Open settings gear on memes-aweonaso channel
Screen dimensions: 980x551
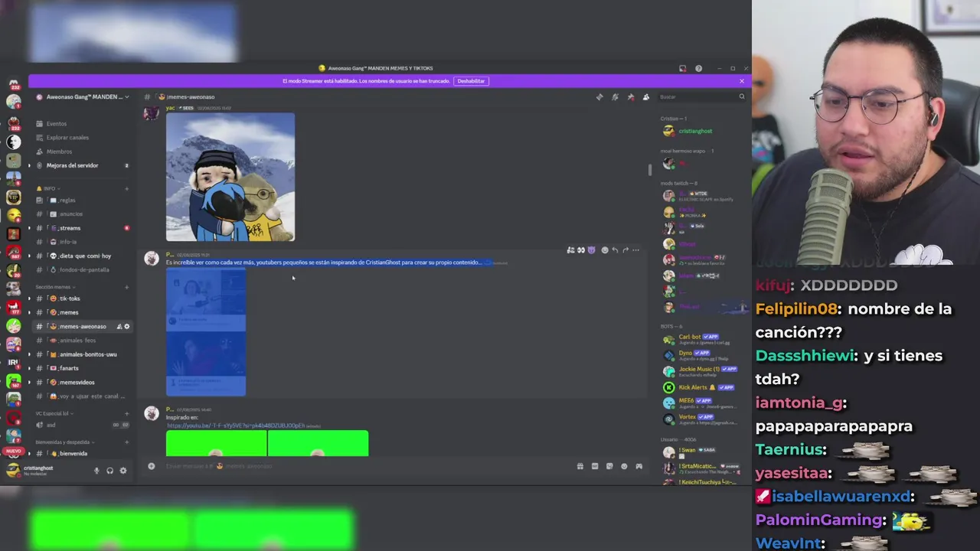127,327
